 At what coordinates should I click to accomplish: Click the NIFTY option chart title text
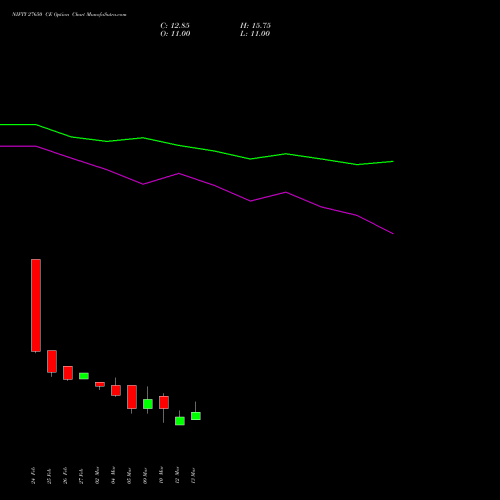69,15
